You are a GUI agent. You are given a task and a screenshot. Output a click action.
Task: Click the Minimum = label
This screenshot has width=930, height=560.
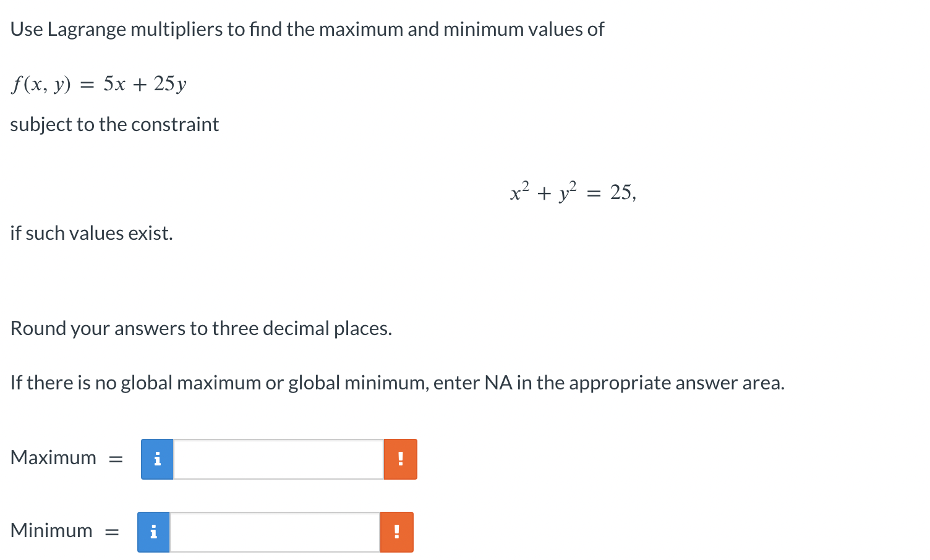(62, 531)
